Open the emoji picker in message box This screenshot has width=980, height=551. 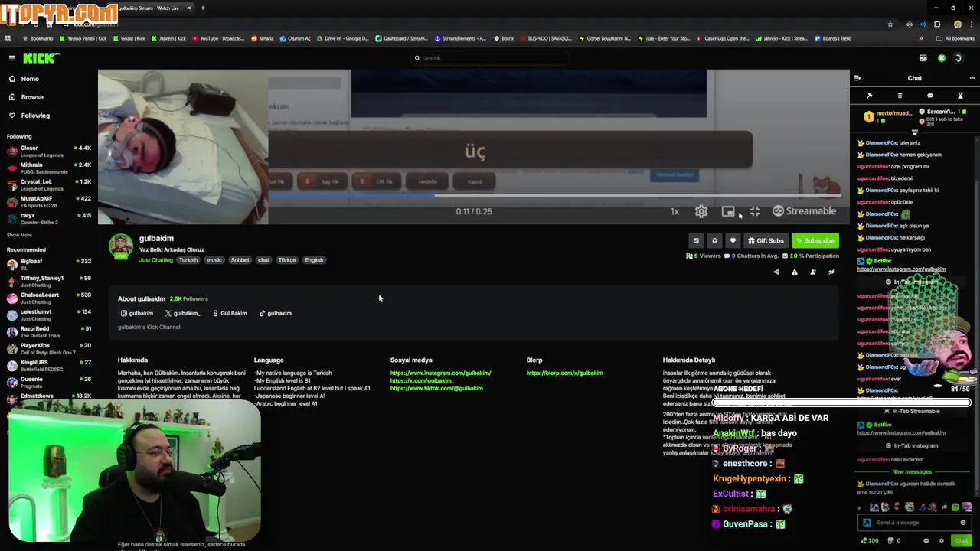(x=963, y=523)
